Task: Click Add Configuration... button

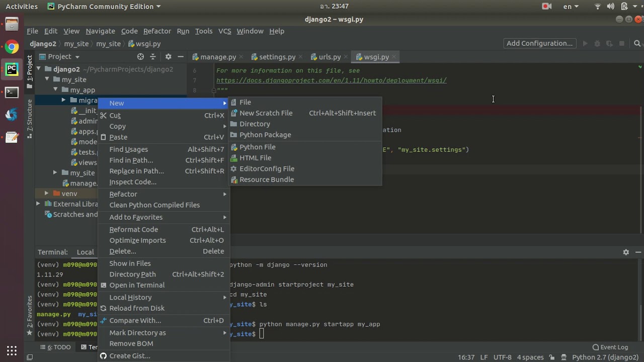Action: [539, 43]
